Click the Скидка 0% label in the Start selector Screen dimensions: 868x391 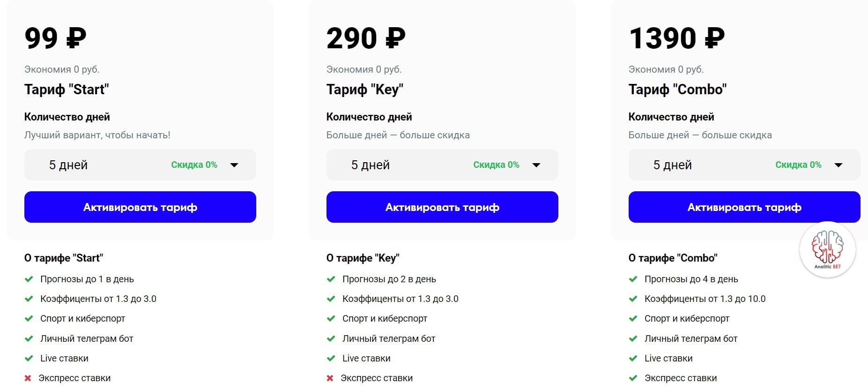pyautogui.click(x=194, y=165)
